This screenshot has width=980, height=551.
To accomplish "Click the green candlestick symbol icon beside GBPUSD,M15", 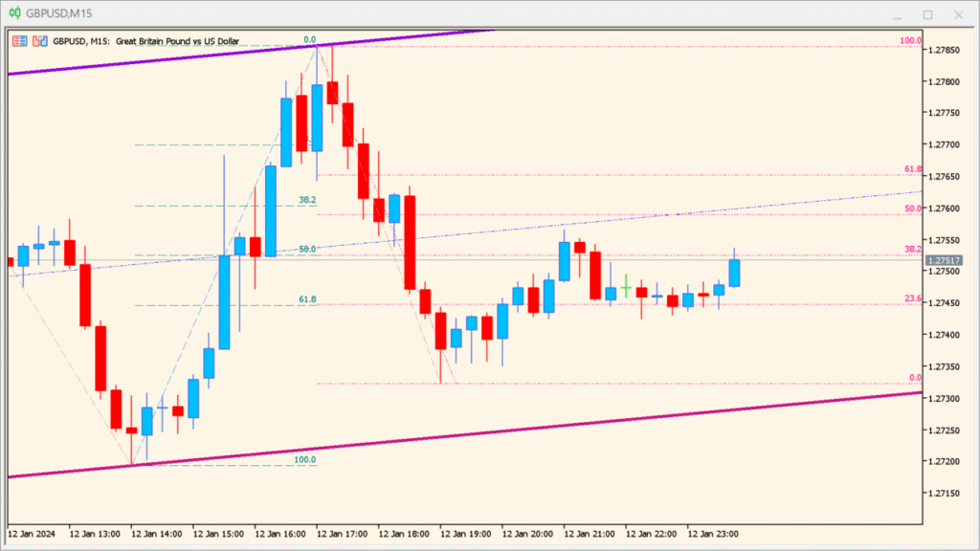I will coord(13,13).
